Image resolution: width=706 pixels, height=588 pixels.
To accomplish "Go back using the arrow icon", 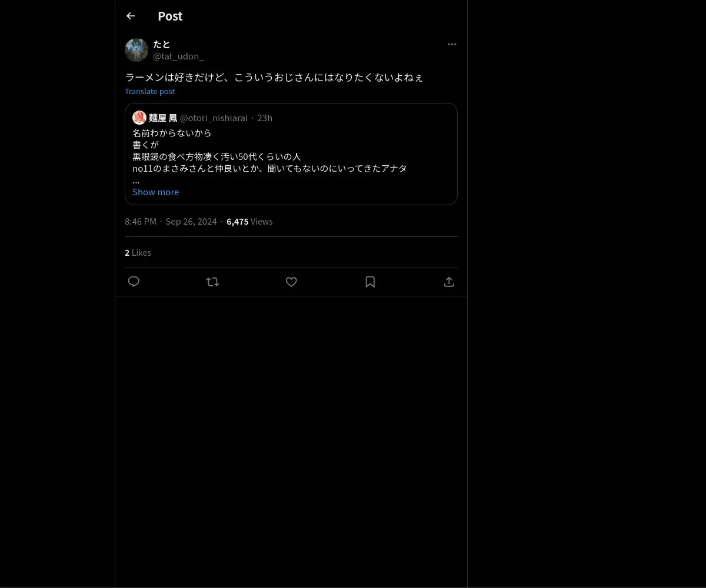I will point(131,16).
